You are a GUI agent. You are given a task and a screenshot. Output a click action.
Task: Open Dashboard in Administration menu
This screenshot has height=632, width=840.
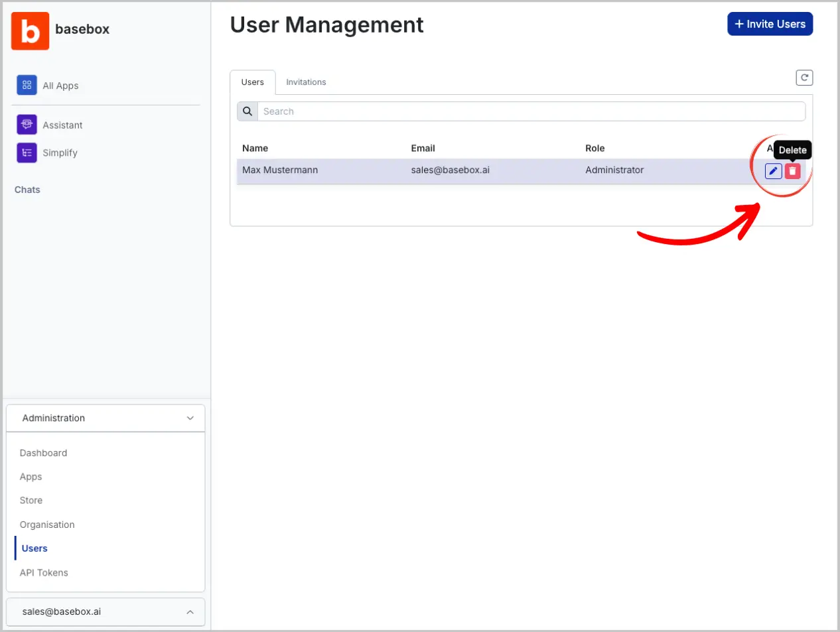43,453
